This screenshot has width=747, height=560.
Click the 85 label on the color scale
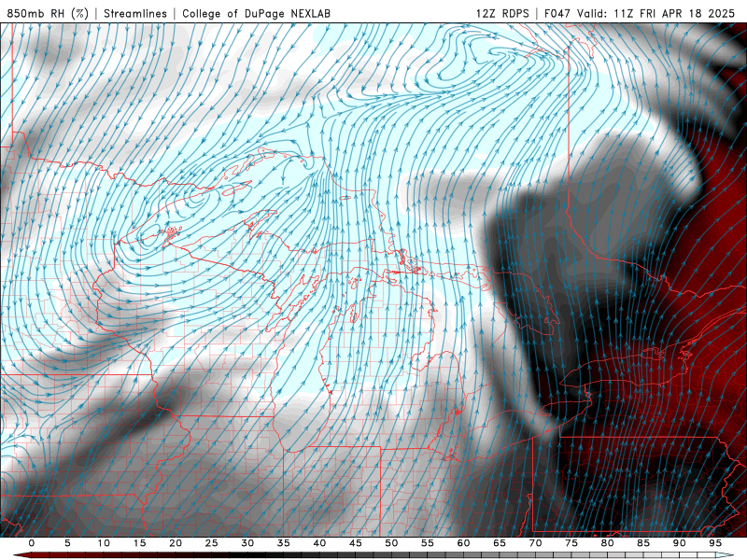tap(643, 543)
